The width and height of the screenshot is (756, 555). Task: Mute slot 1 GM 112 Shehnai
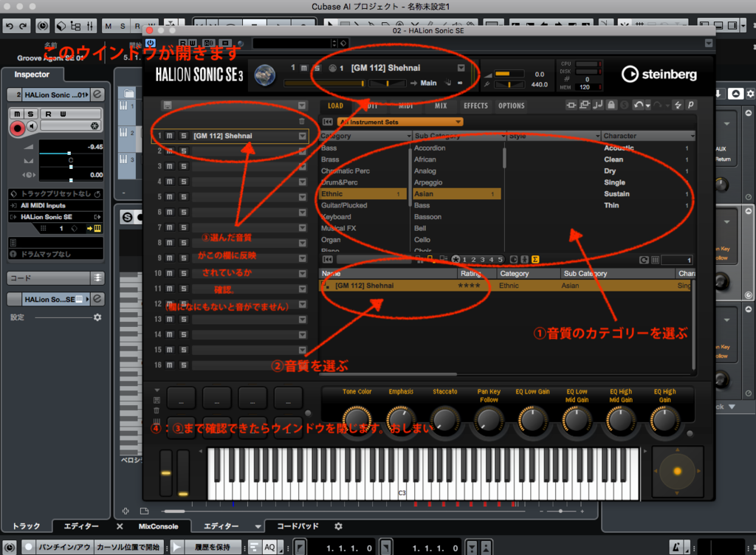coord(170,136)
